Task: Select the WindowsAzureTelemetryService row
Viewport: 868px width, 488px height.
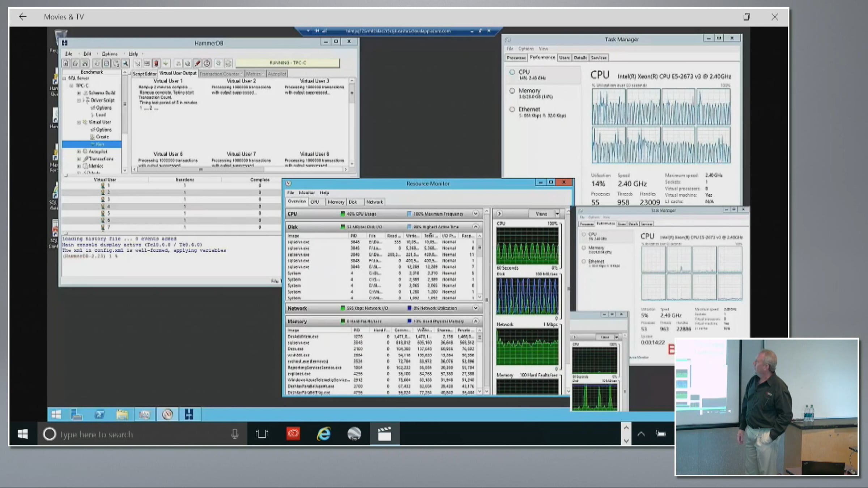Action: [381, 380]
